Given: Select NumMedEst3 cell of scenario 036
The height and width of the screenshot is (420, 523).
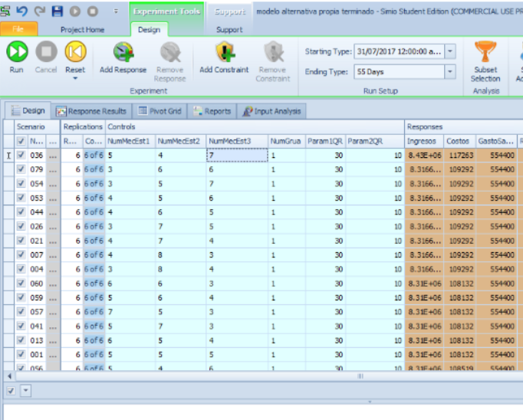Looking at the screenshot, I should tap(237, 156).
